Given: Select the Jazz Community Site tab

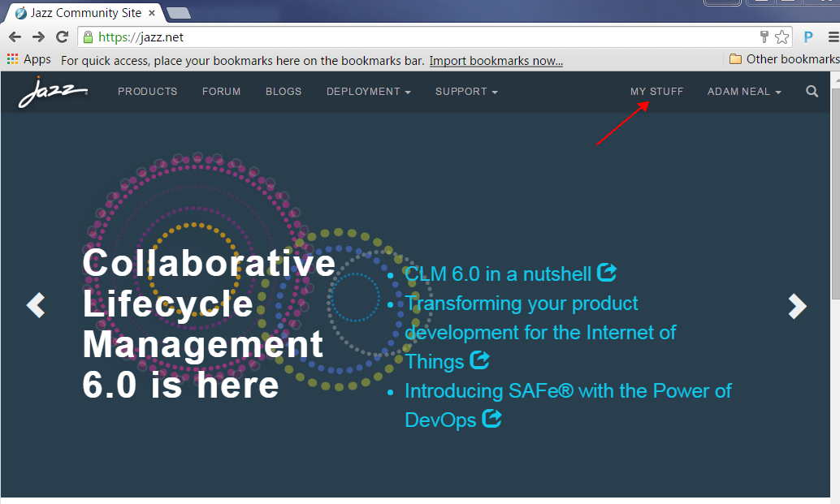Looking at the screenshot, I should 86,13.
